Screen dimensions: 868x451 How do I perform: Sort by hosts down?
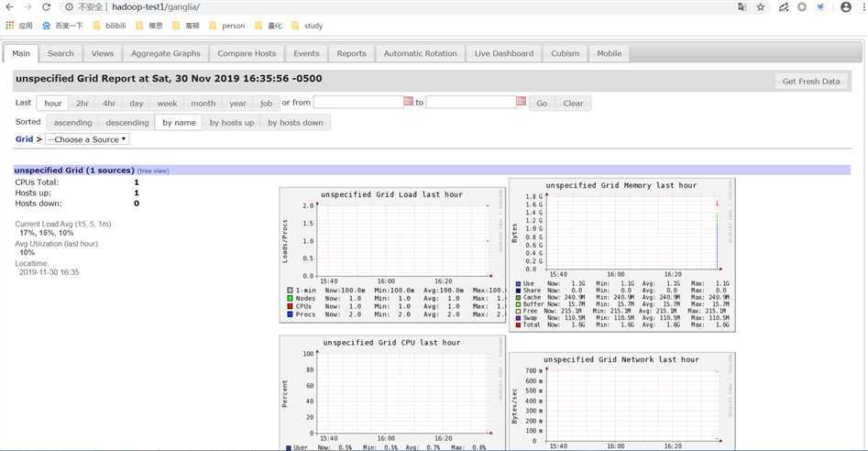pyautogui.click(x=296, y=122)
